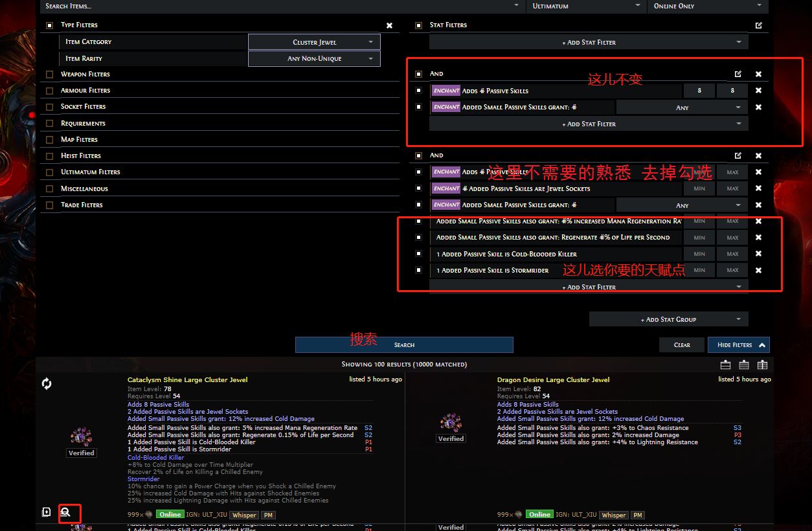Remove the 8-to-8 Adds # Passive Skills filter
Image resolution: width=812 pixels, height=531 pixels.
[x=758, y=91]
